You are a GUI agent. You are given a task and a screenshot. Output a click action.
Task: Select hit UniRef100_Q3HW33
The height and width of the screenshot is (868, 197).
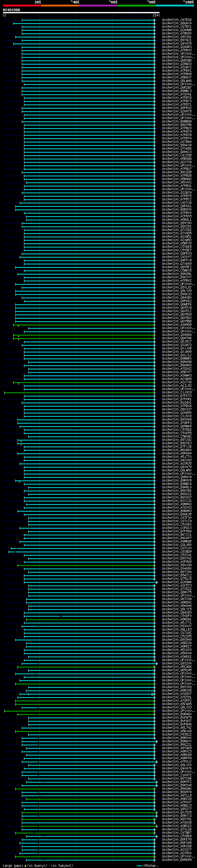176,64
